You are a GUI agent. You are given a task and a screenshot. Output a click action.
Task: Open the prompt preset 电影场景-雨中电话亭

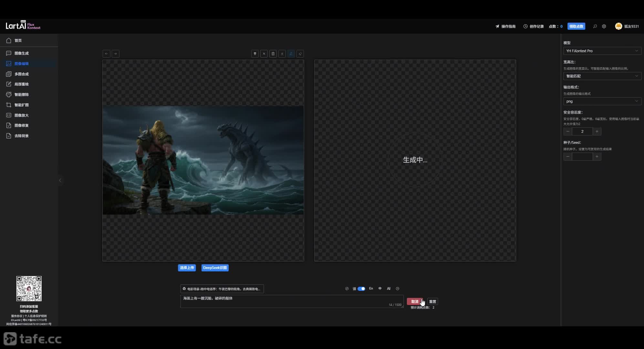point(222,289)
